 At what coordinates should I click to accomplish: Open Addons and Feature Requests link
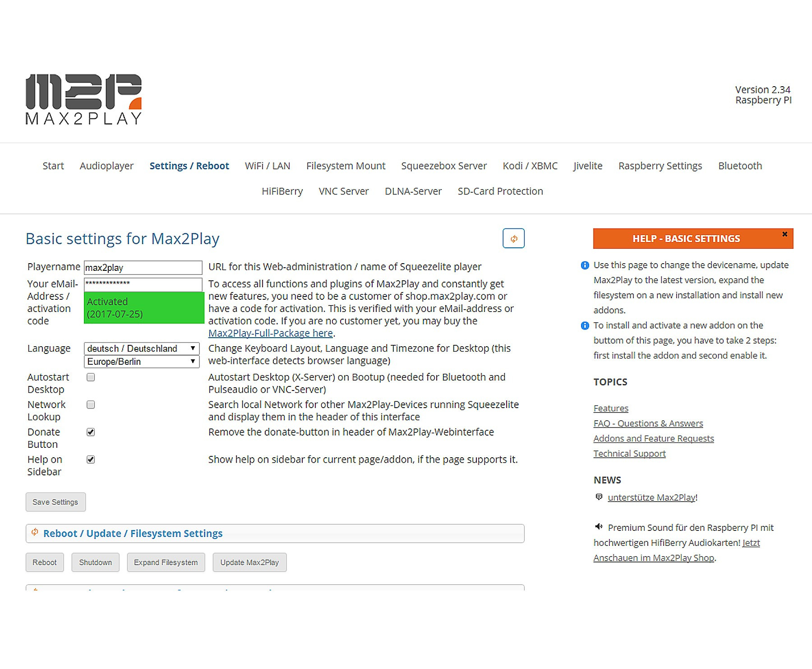tap(654, 438)
